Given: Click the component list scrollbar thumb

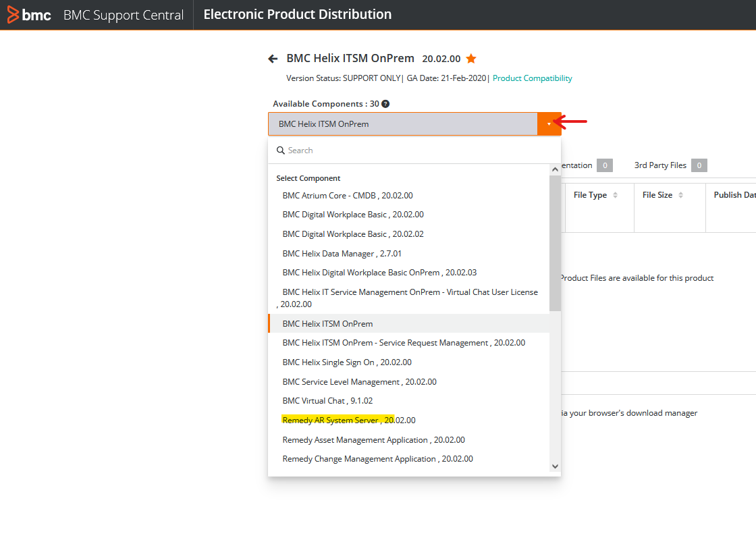Looking at the screenshot, I should point(555,243).
